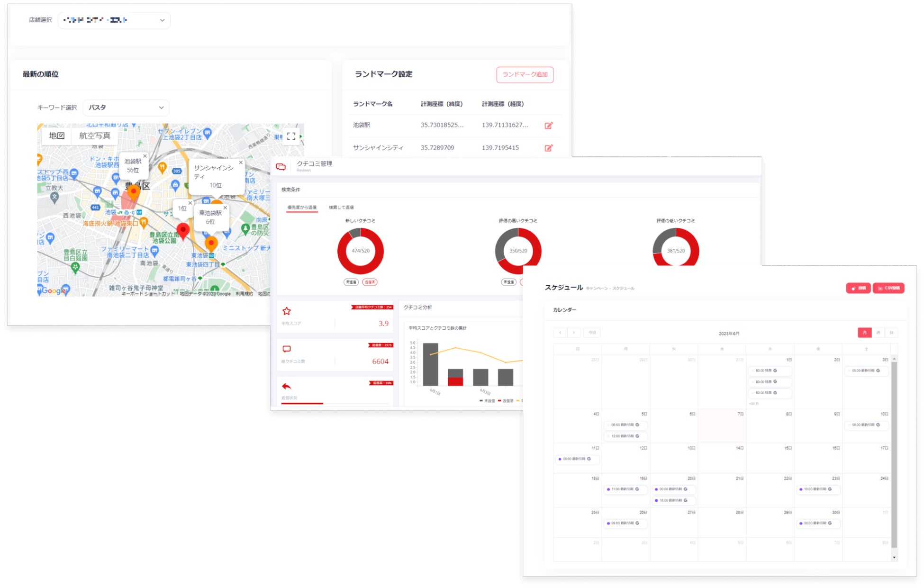
Task: Close the 池袋駅 56位 map popup
Action: point(145,156)
